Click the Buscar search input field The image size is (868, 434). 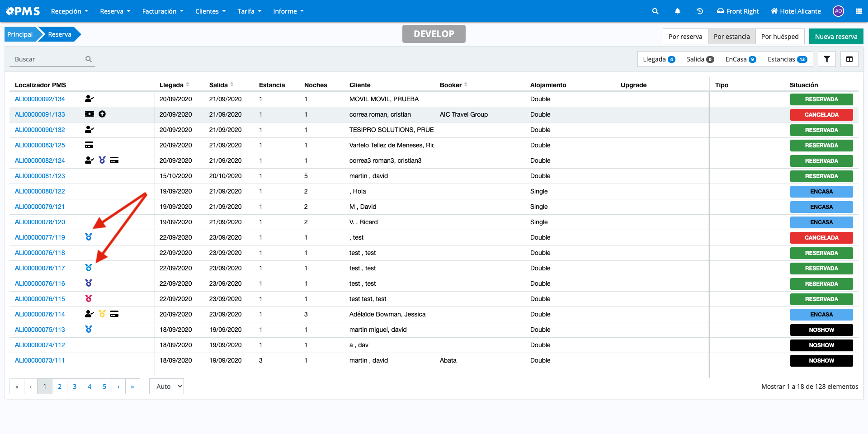pyautogui.click(x=47, y=59)
